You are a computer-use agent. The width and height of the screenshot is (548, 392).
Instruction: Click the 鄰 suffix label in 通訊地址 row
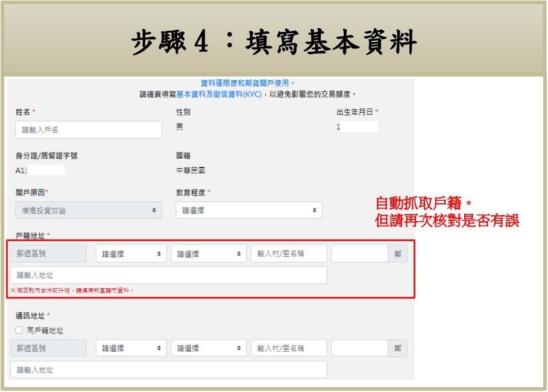[397, 348]
